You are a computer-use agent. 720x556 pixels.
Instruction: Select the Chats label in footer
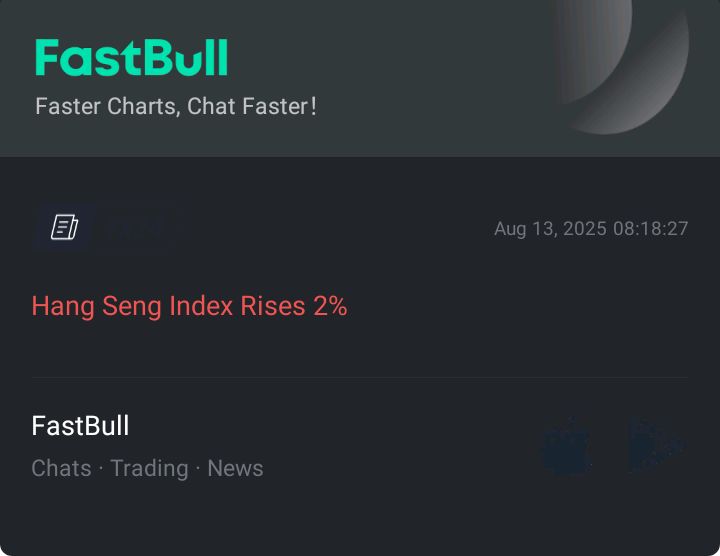point(62,468)
